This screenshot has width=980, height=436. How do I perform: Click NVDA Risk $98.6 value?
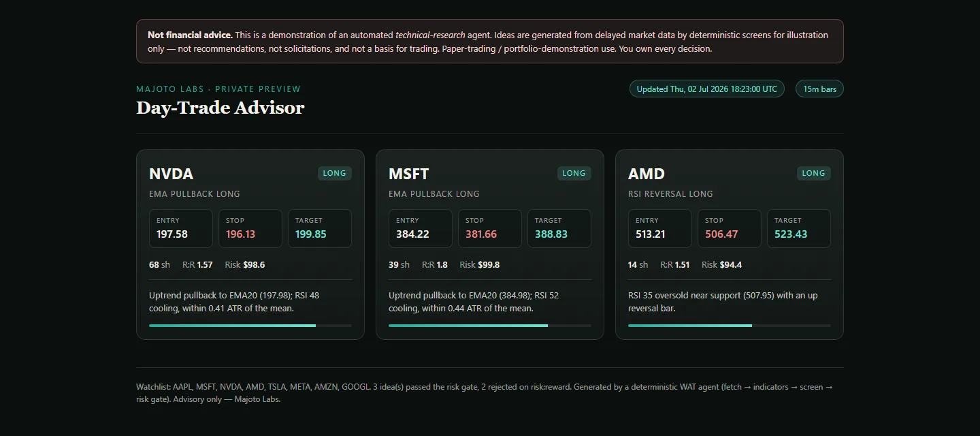pyautogui.click(x=244, y=264)
